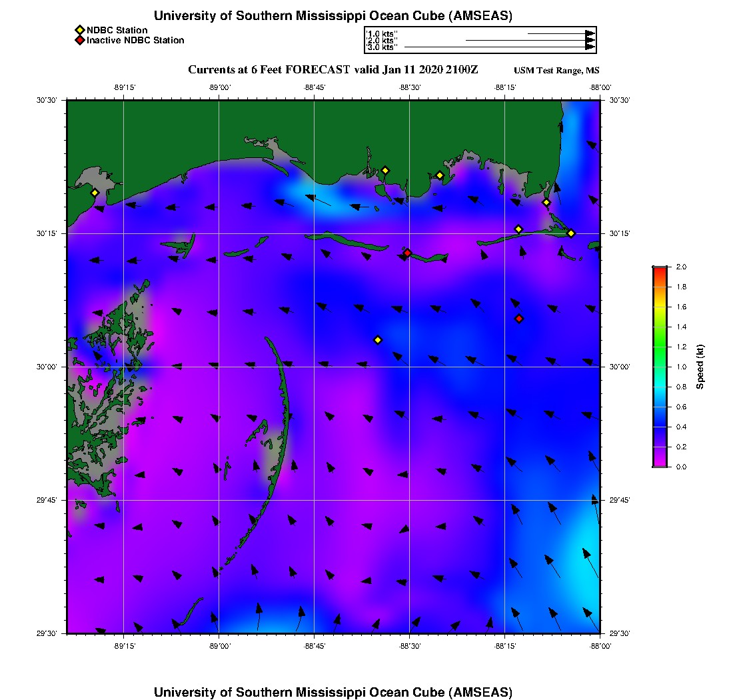Click 'Currents at 6 Feet FORECAST' heading text
This screenshot has width=733, height=700.
click(x=269, y=70)
